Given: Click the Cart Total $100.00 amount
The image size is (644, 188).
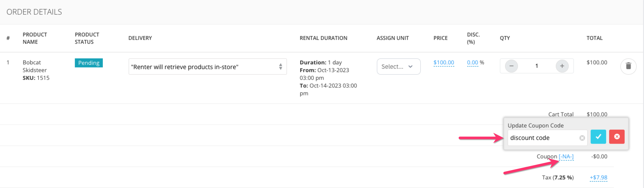Looking at the screenshot, I should pos(597,114).
